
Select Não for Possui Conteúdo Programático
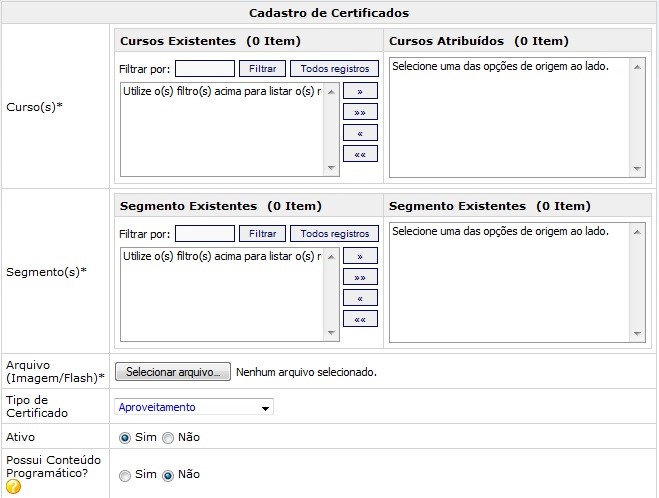pyautogui.click(x=168, y=476)
